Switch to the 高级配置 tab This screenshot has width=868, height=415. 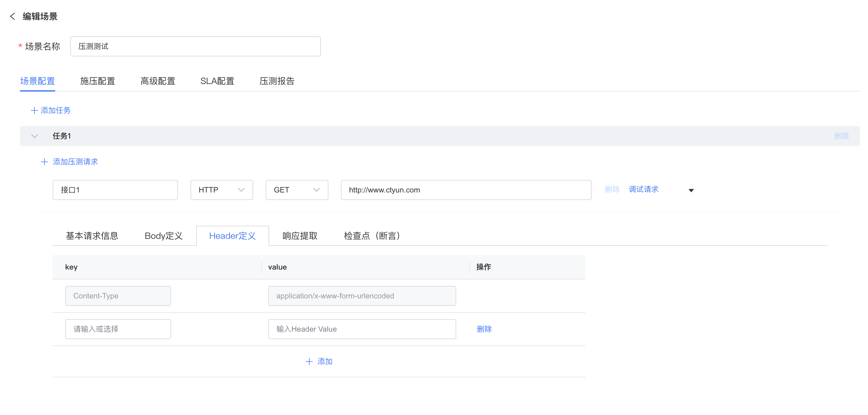(157, 81)
